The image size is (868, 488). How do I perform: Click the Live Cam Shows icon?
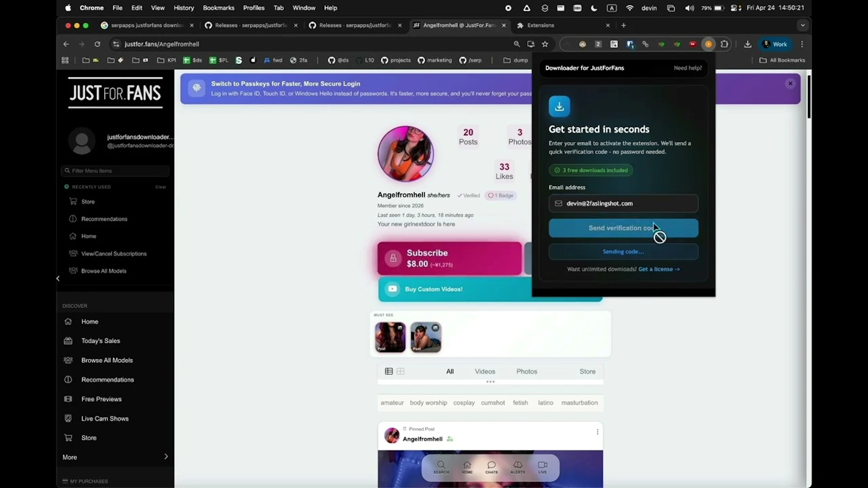click(68, 419)
